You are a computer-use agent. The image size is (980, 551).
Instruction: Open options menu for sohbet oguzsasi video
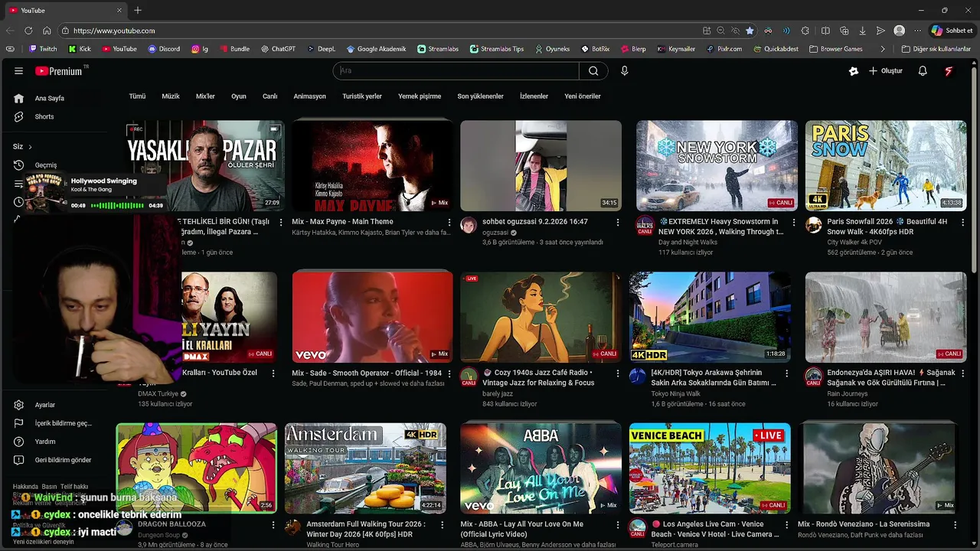pos(618,223)
